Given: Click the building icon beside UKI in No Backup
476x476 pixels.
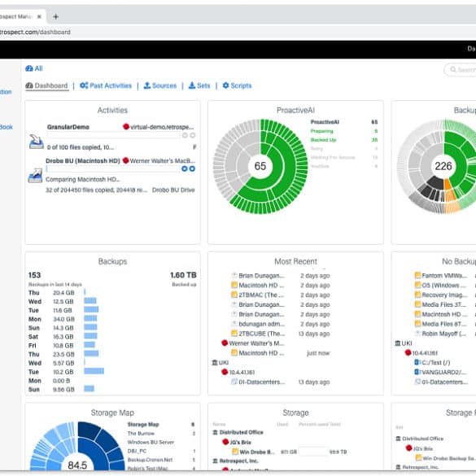Looking at the screenshot, I should coord(397,343).
